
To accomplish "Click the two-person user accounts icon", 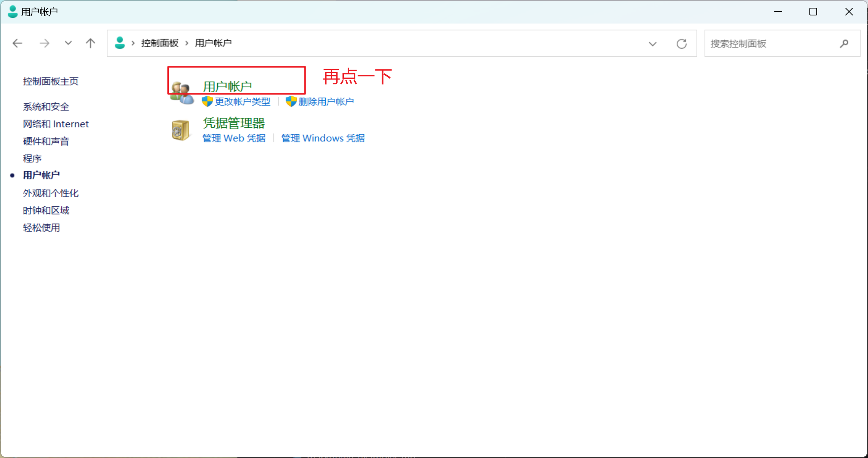I will (182, 93).
